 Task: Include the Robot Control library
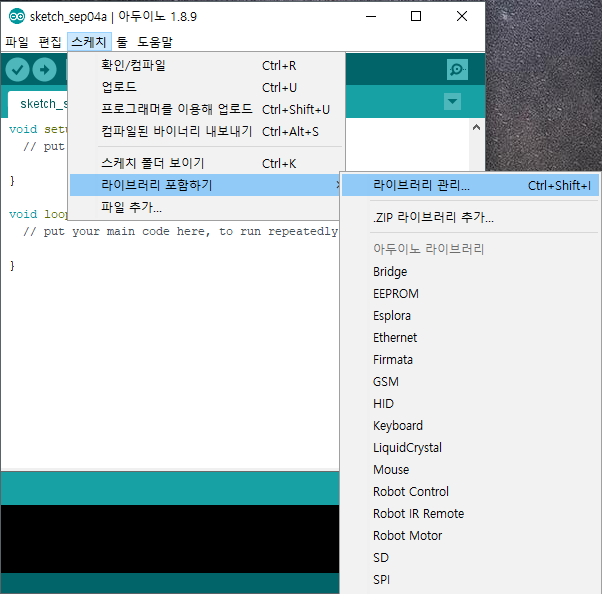[x=470, y=491]
